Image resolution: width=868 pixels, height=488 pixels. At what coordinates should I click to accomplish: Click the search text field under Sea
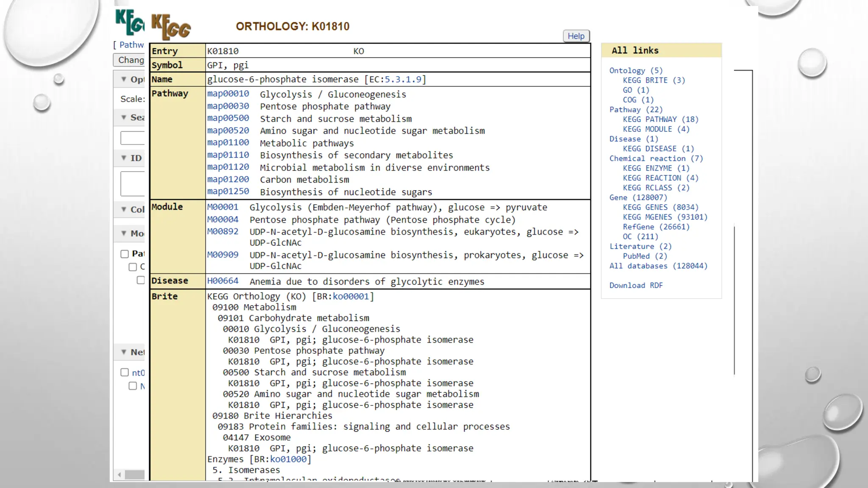(133, 138)
